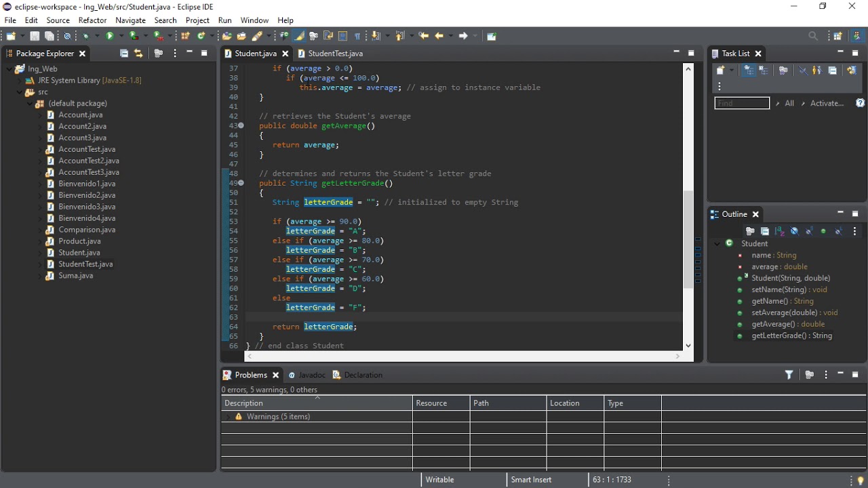Toggle Hide Non-Public Members in Outline
The height and width of the screenshot is (488, 868).
[824, 231]
